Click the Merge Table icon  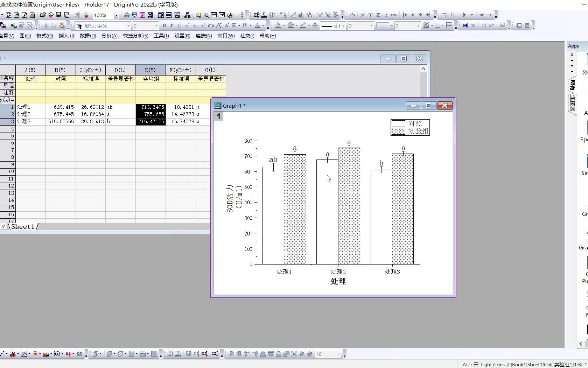[x=449, y=26]
